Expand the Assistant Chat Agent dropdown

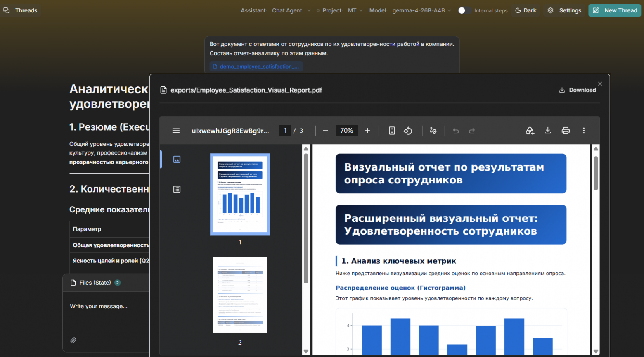[x=291, y=10]
